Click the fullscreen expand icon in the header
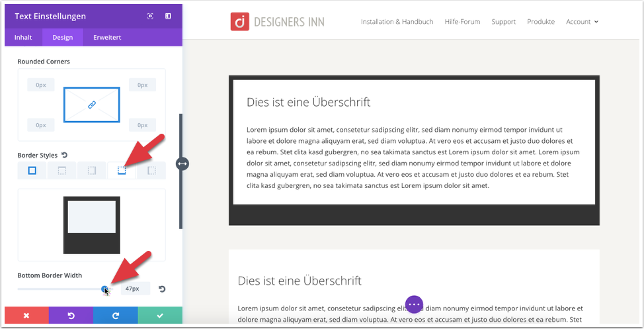 pyautogui.click(x=150, y=16)
